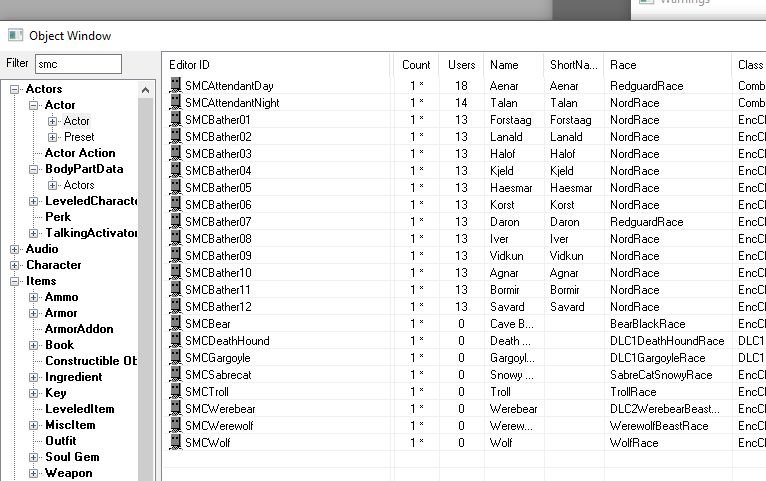Select the icon of row SMCBather04

click(x=175, y=170)
